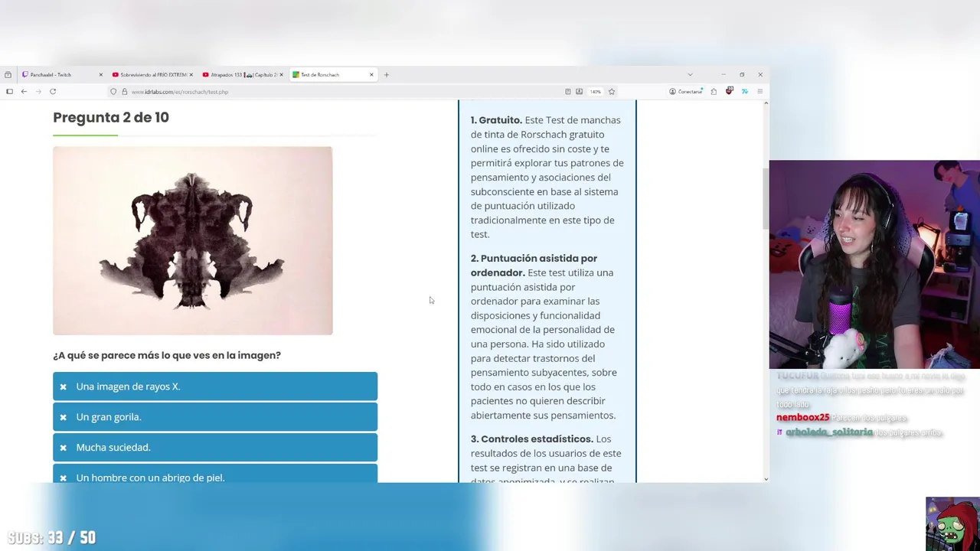Screen dimensions: 980x551
Task: Click the green question progress bar
Action: pos(85,135)
